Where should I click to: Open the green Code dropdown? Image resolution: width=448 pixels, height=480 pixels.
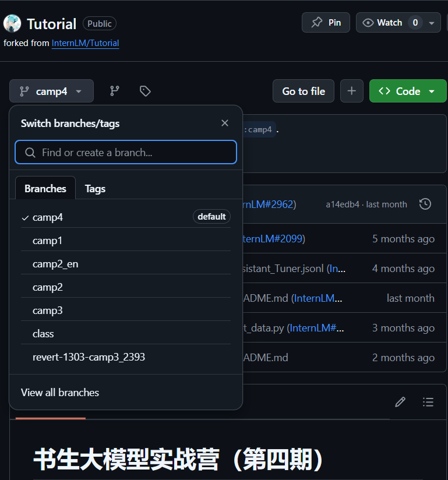coord(408,91)
